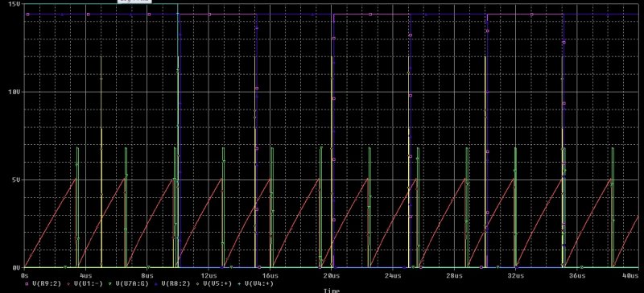Click the 10V label on the y-axis
The image size is (644, 293).
14,92
